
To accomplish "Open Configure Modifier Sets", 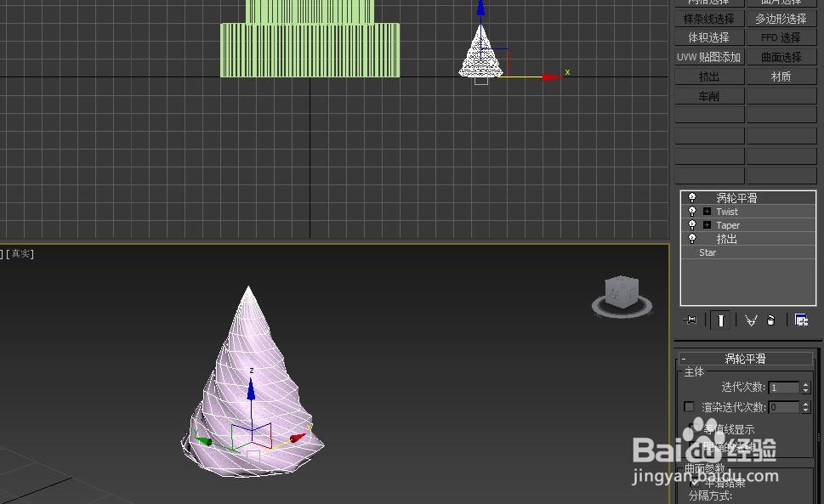I will [x=801, y=320].
